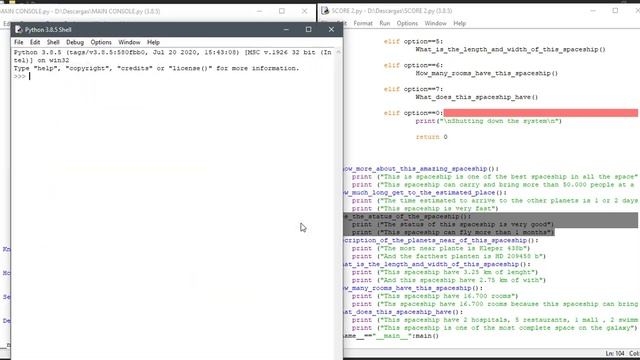Viewport: 640px width, 360px height.
Task: Open the Shell menu in Python Shell
Action: [53, 42]
